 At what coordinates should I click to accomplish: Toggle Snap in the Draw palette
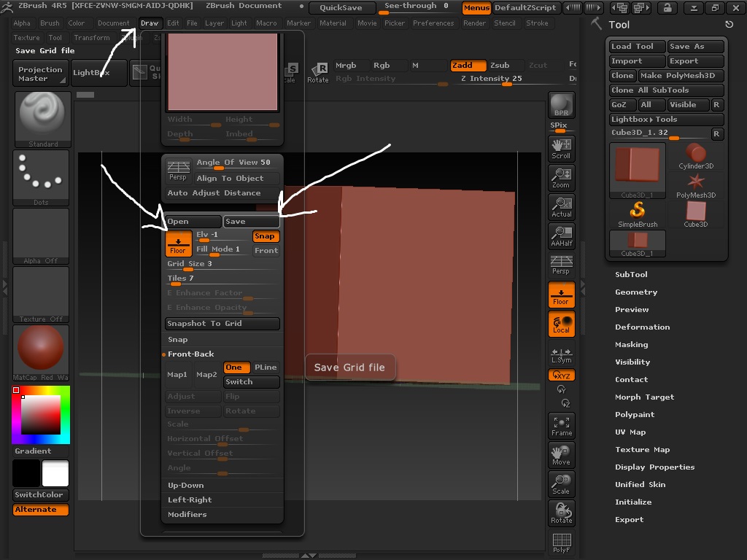coord(265,236)
